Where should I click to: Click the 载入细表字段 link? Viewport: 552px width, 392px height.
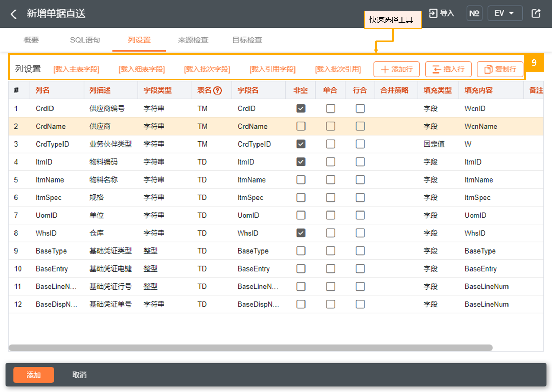point(142,69)
